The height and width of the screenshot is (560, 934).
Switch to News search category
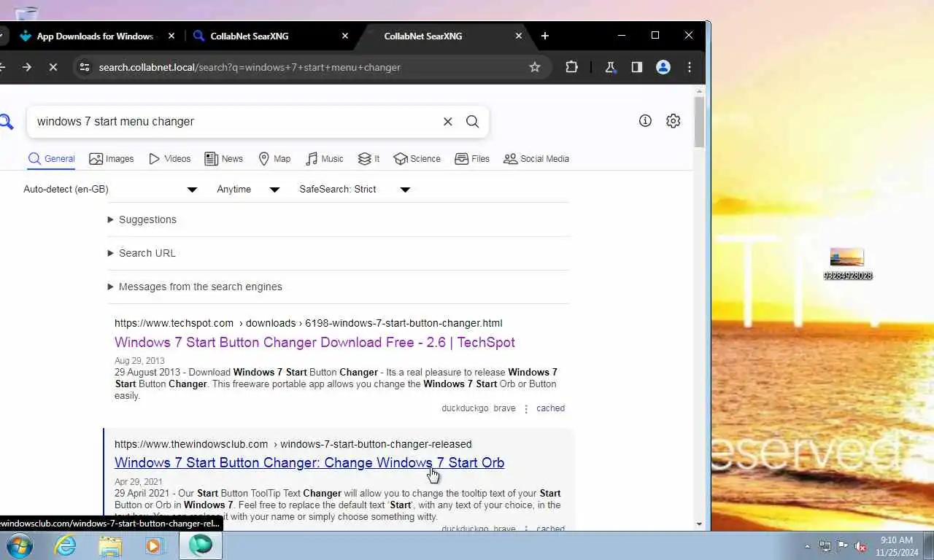[224, 159]
